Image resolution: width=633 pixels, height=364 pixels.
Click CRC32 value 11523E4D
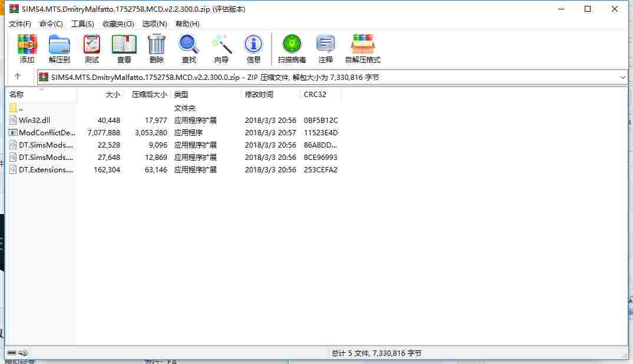321,133
